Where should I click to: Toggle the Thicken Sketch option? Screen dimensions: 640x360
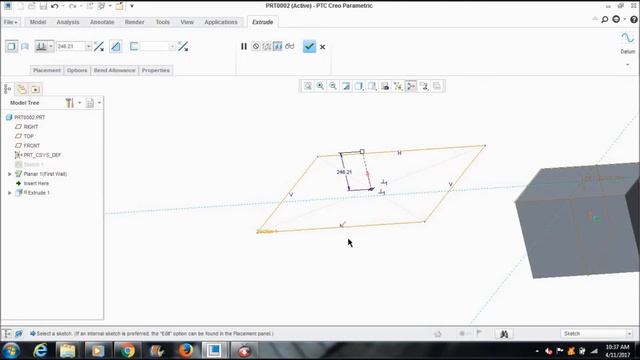(134, 47)
